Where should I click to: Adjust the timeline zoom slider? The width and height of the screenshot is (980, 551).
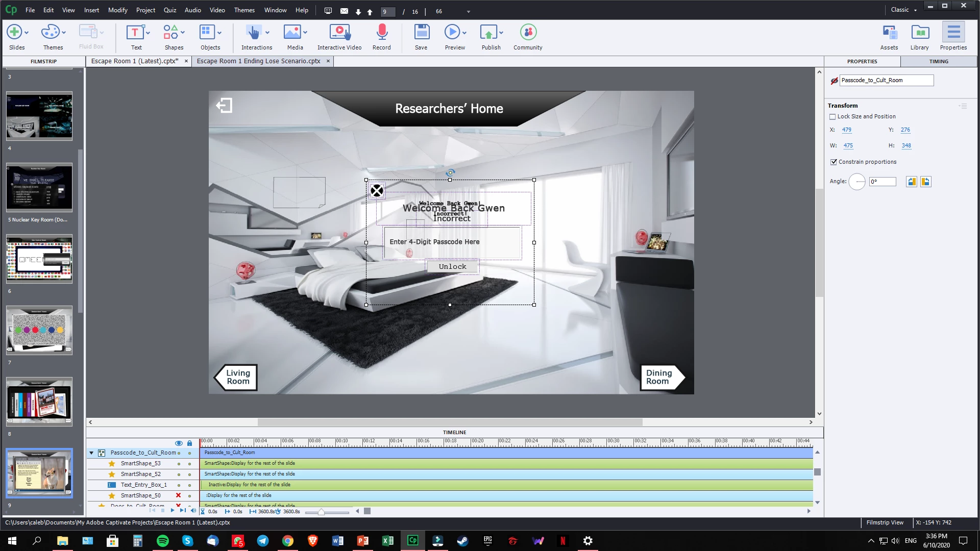click(321, 512)
